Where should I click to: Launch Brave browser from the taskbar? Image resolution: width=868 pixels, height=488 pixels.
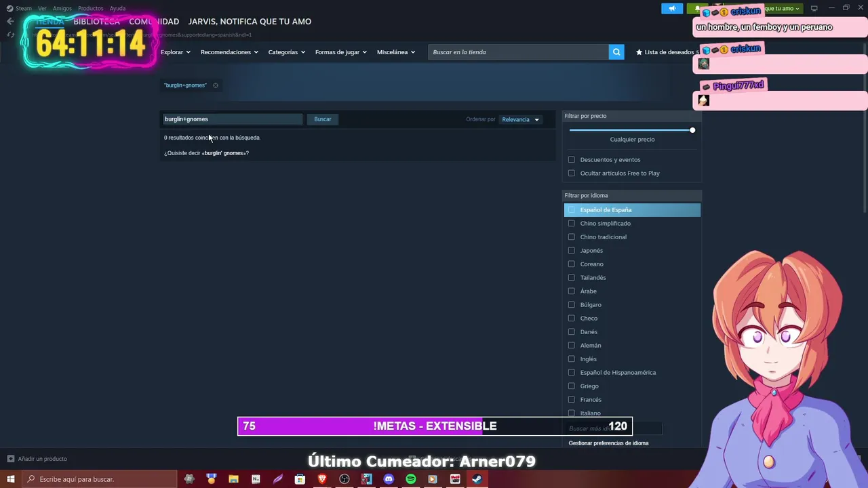point(322,479)
